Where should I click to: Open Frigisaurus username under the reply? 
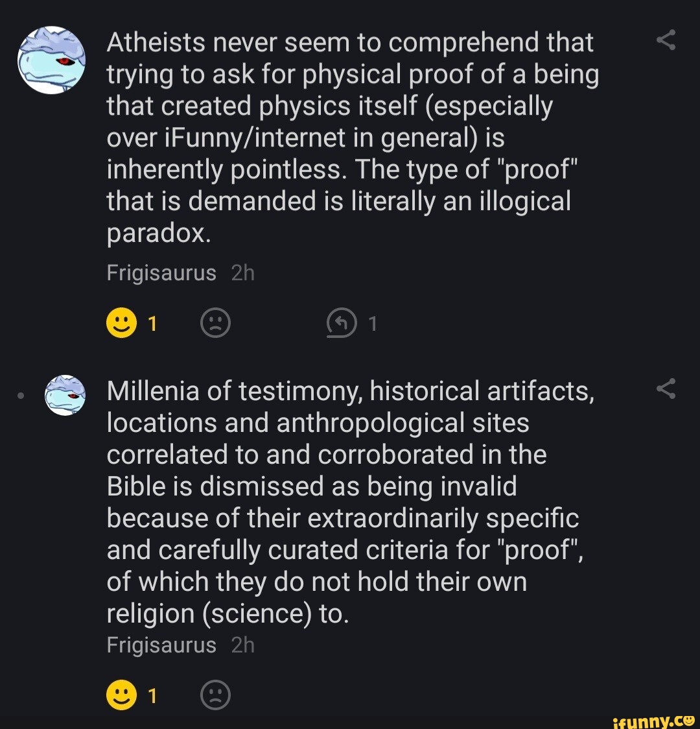click(161, 645)
